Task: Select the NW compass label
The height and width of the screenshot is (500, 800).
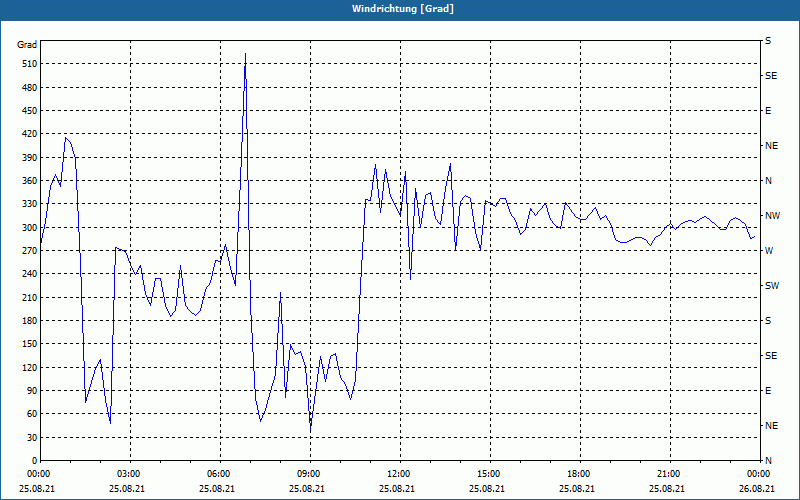Action: point(772,216)
